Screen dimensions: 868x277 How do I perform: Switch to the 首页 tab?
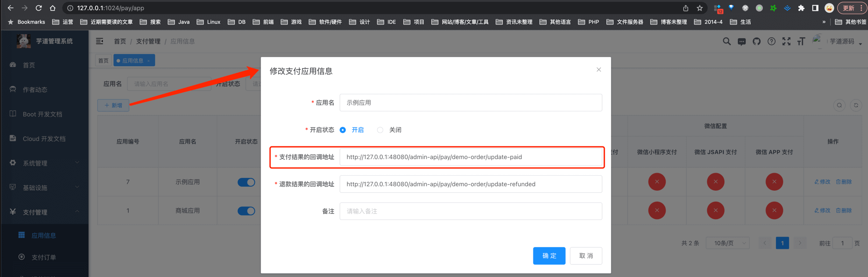point(103,60)
